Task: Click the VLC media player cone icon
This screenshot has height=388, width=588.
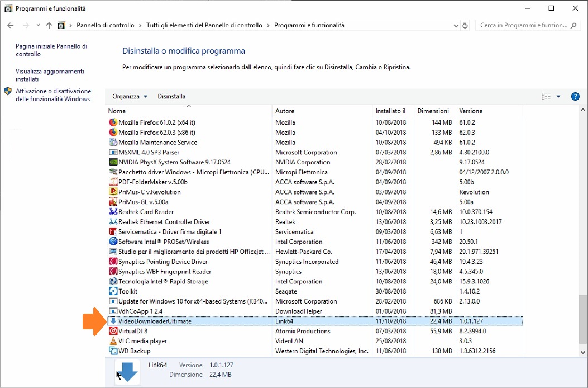Action: 113,341
